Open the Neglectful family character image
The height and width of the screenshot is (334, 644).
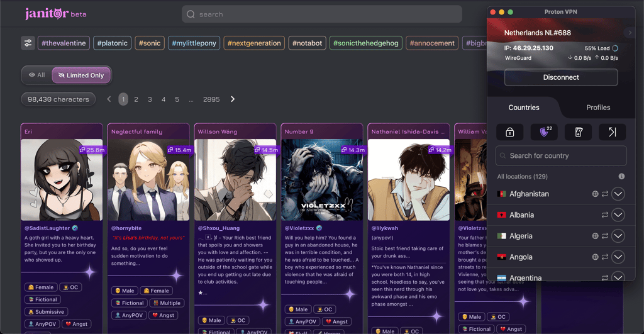click(x=148, y=179)
